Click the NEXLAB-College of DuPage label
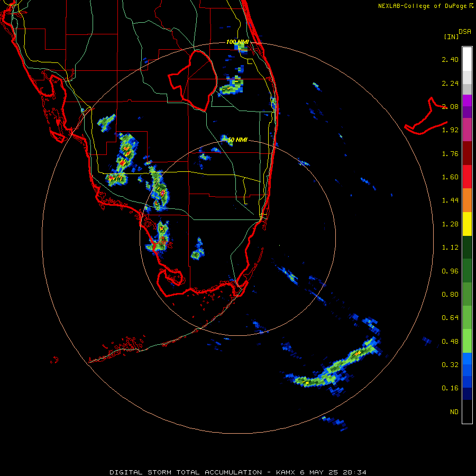The width and height of the screenshot is (476, 476). 425,6
